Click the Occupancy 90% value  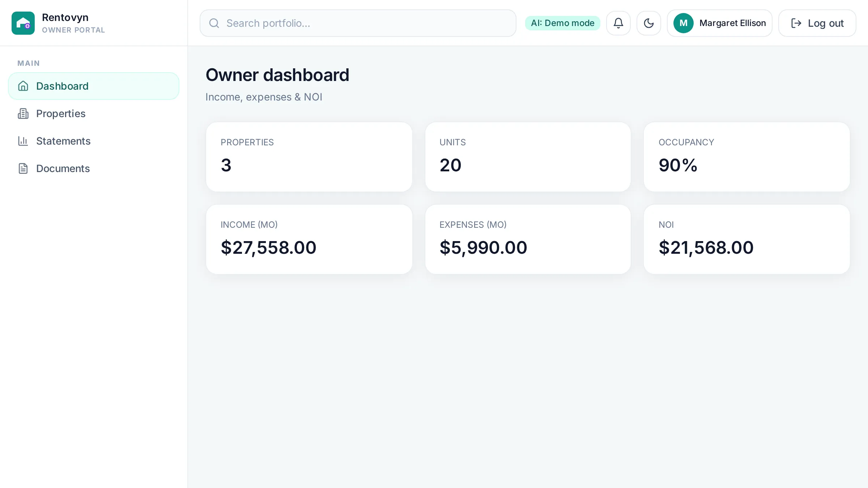[x=678, y=165]
